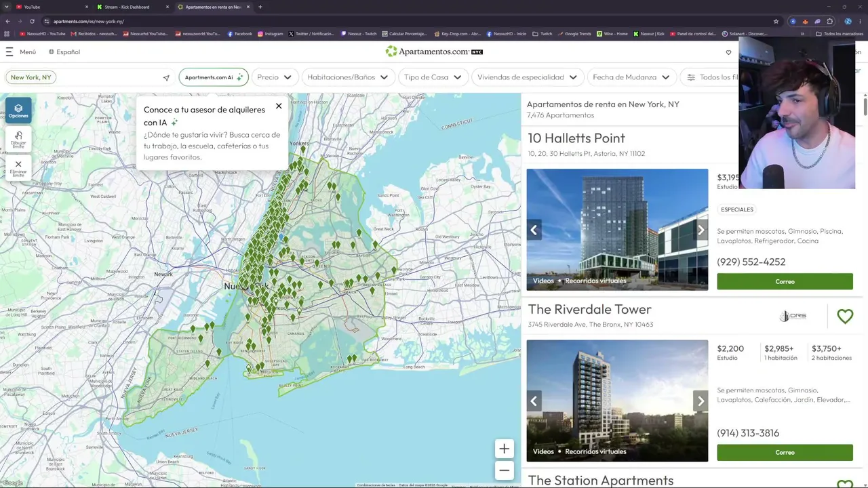Click Recorridos virtuales on 10 Halletts photo
This screenshot has width=868, height=488.
595,281
